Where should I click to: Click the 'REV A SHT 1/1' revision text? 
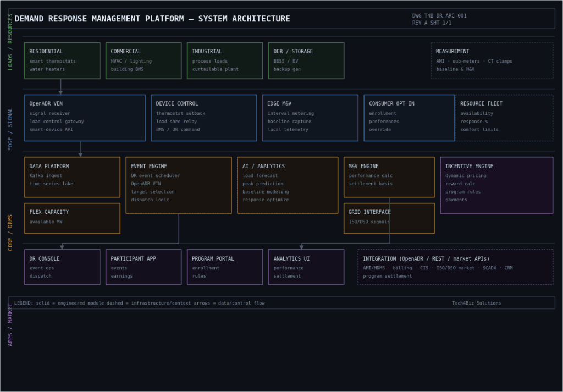[432, 23]
